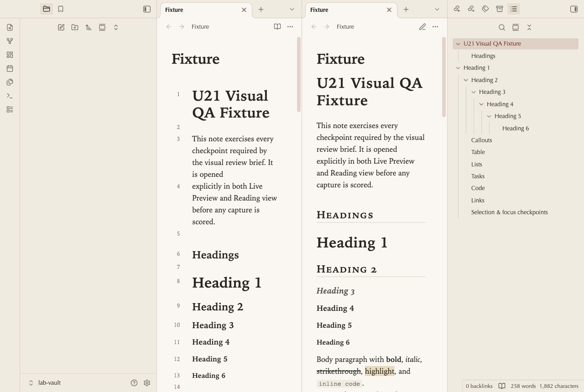
Task: Jump to Selection & focus checkpoints
Action: (509, 212)
